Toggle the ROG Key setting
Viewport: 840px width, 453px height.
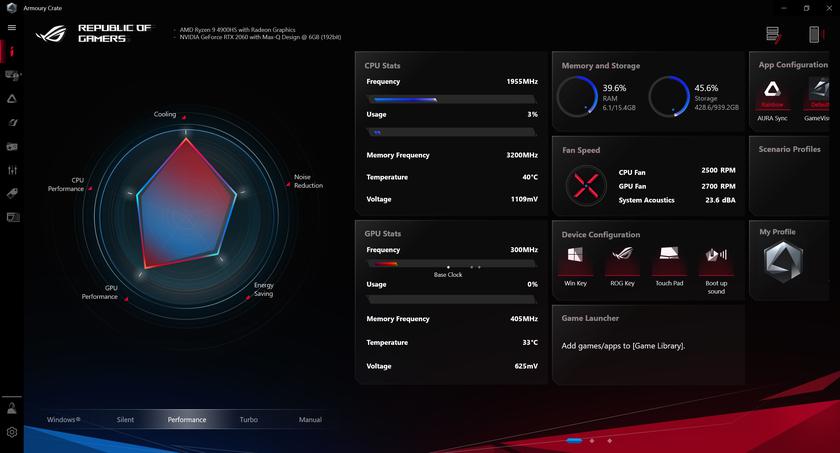(x=622, y=260)
